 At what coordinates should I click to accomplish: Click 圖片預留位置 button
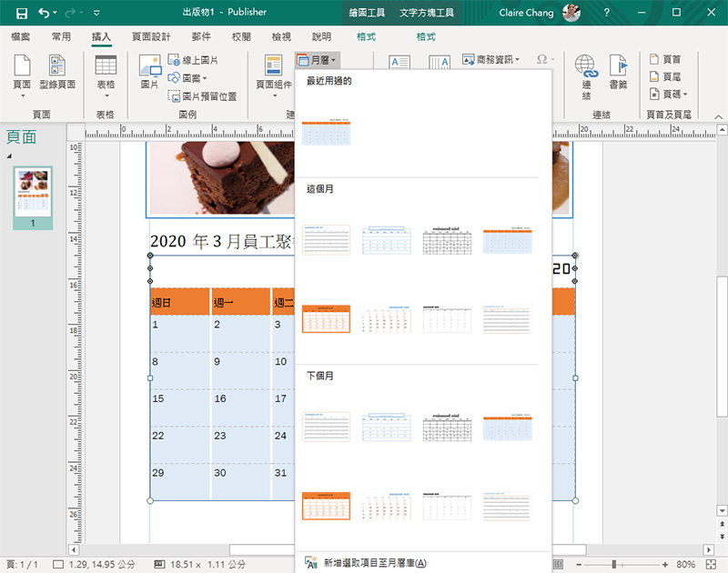click(202, 96)
